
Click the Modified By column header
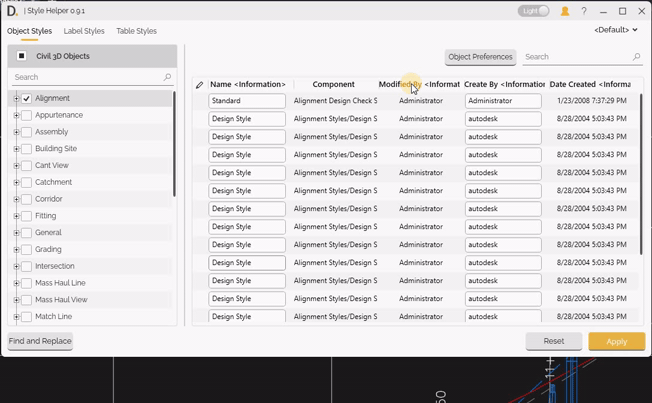[x=419, y=84]
